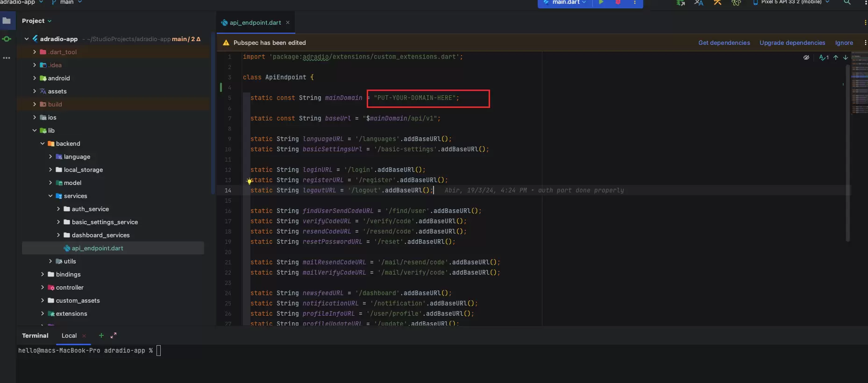Go to next highlighted problem arrow

point(846,57)
